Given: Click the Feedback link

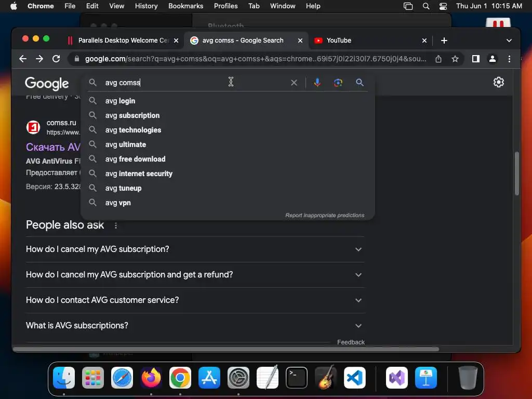Looking at the screenshot, I should click(351, 342).
